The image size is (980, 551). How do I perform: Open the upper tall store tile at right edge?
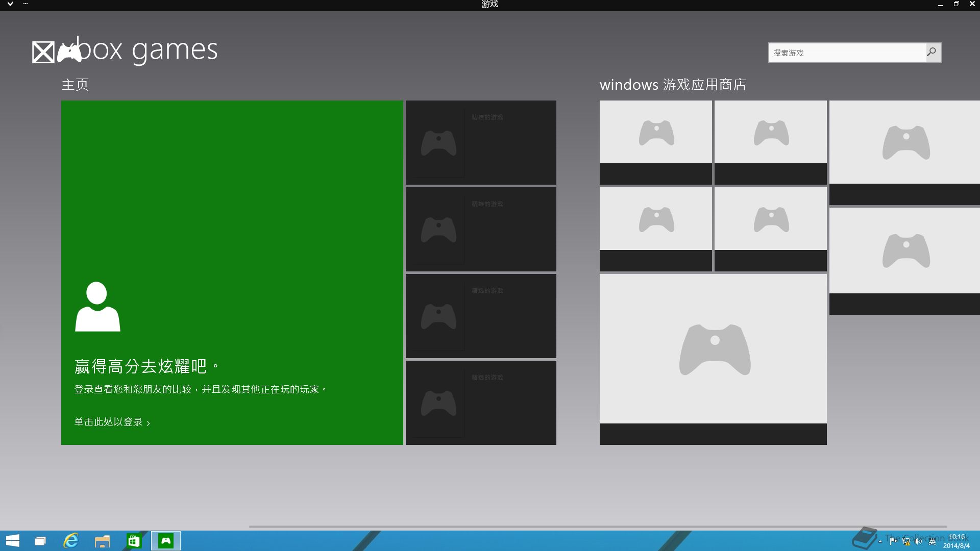coord(904,153)
